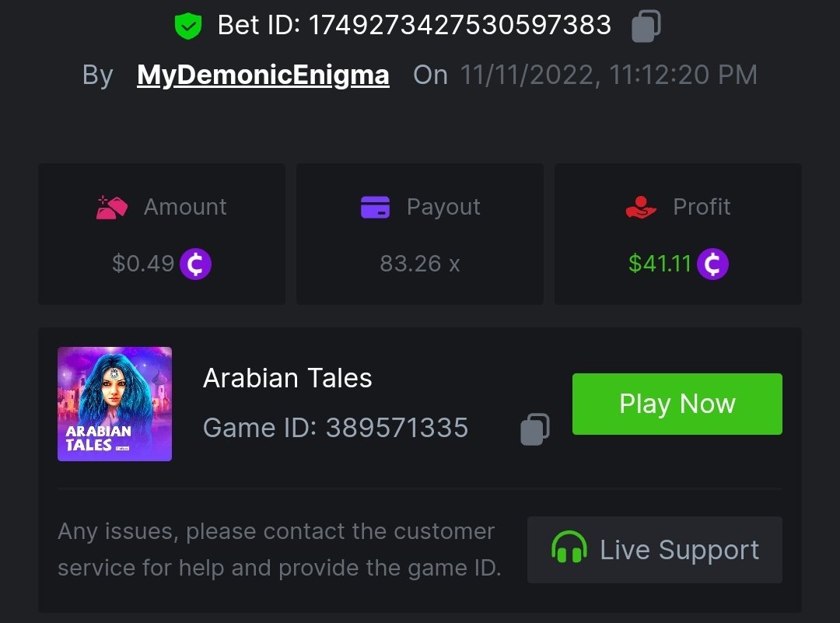Click the $41.11 profit amount

coord(660,264)
